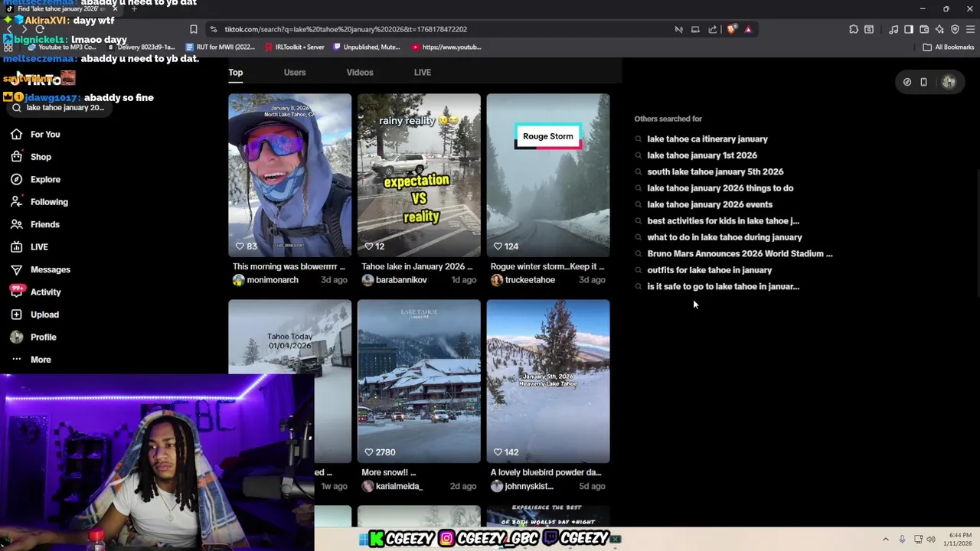Open the Explore compass icon
Viewport: 980px width, 551px height.
[16, 179]
